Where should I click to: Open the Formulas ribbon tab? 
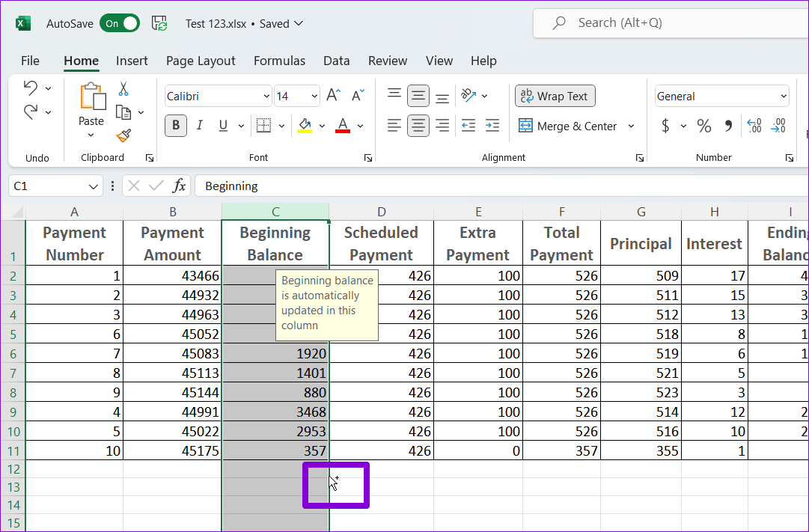pos(279,61)
